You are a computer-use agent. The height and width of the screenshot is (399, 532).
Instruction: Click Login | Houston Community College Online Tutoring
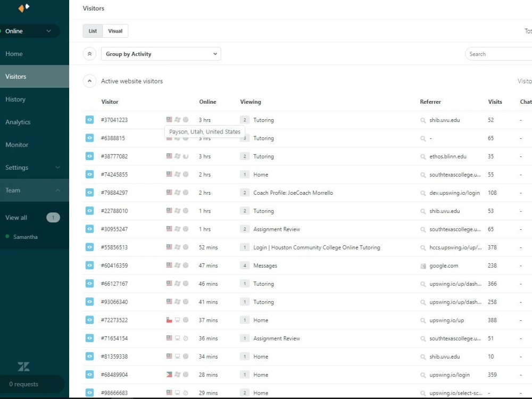[x=317, y=247]
